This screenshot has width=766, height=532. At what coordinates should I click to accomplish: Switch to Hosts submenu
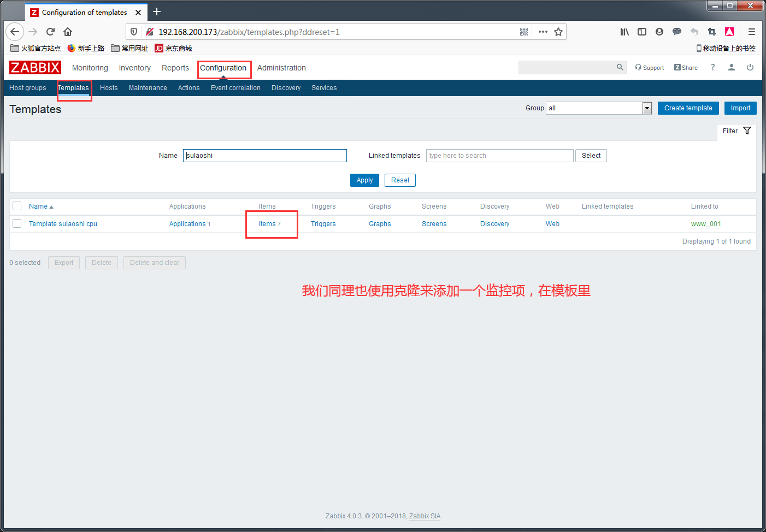point(109,88)
